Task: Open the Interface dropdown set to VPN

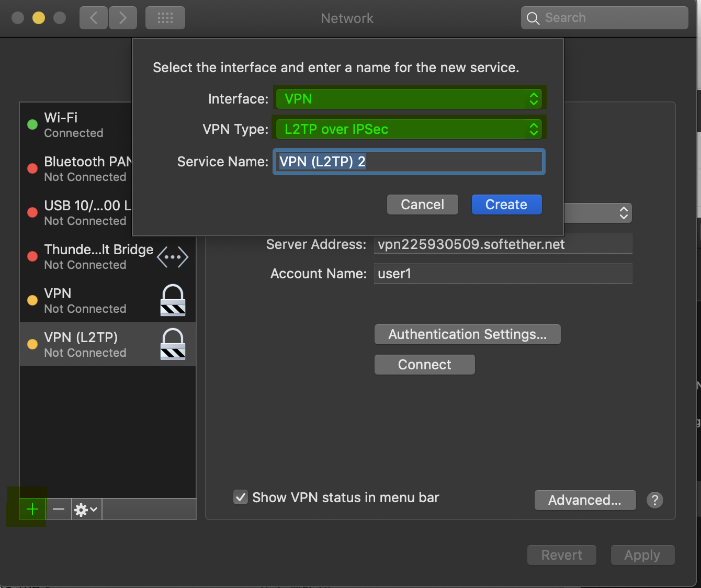Action: coord(409,99)
